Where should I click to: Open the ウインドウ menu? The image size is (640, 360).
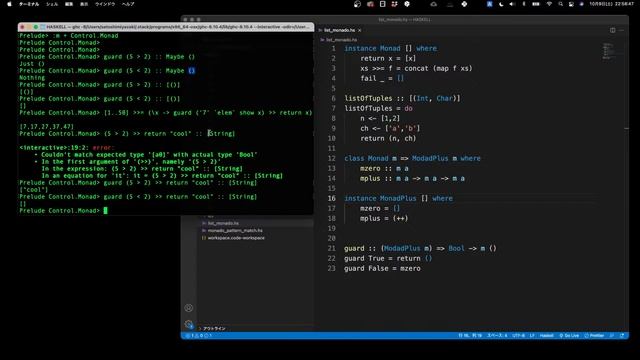pos(105,4)
